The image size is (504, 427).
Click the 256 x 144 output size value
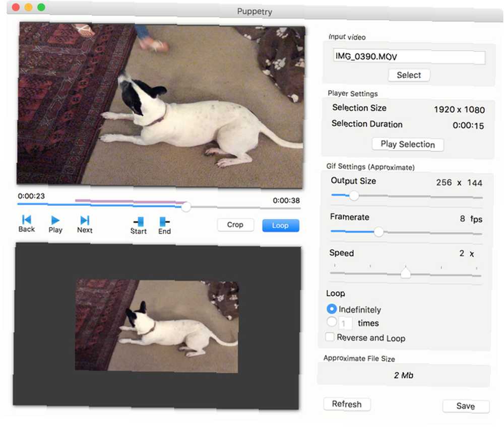(459, 183)
